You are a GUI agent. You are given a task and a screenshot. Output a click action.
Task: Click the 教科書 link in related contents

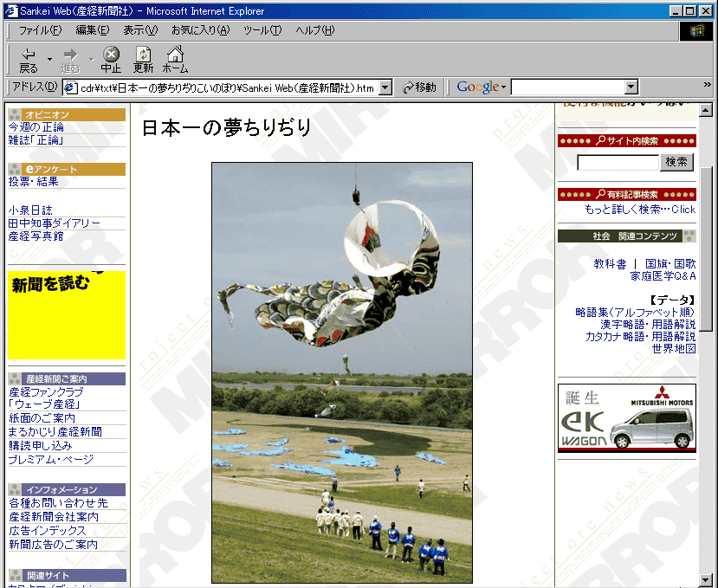(610, 263)
